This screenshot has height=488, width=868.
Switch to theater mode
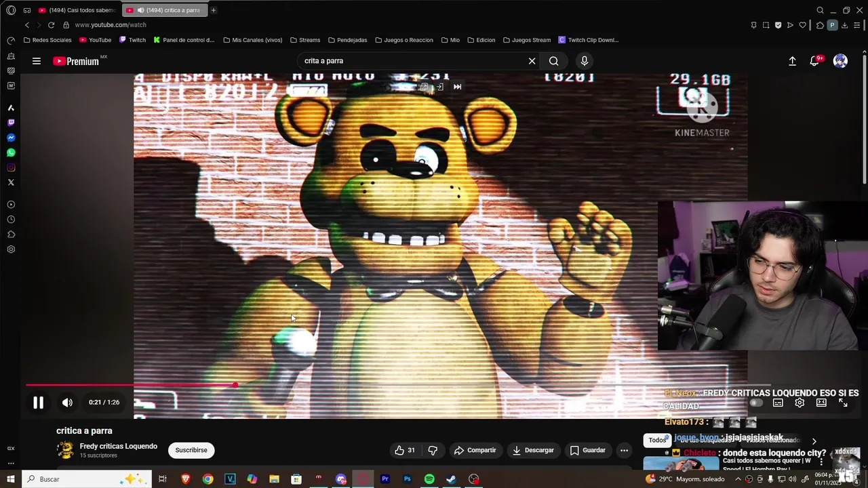[x=821, y=403]
